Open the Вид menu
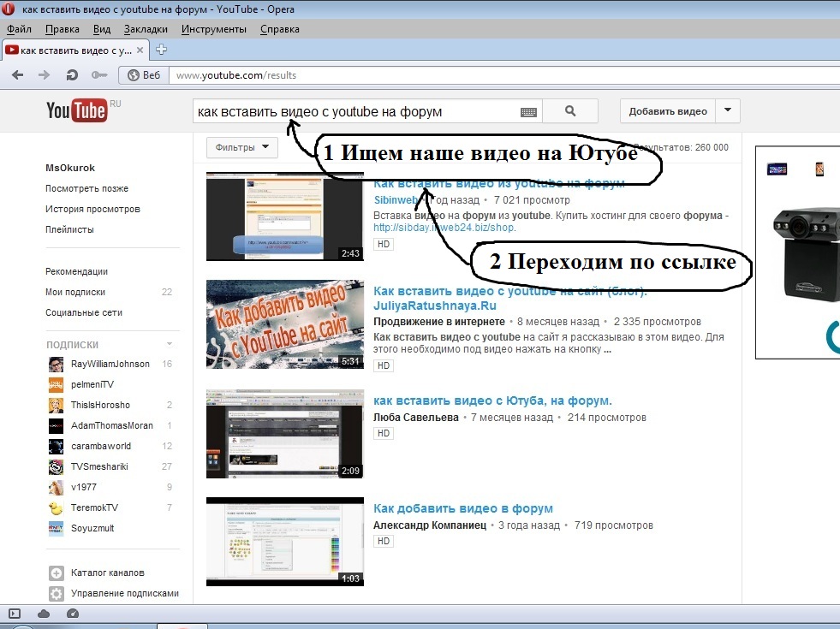This screenshot has width=840, height=629. (x=102, y=29)
